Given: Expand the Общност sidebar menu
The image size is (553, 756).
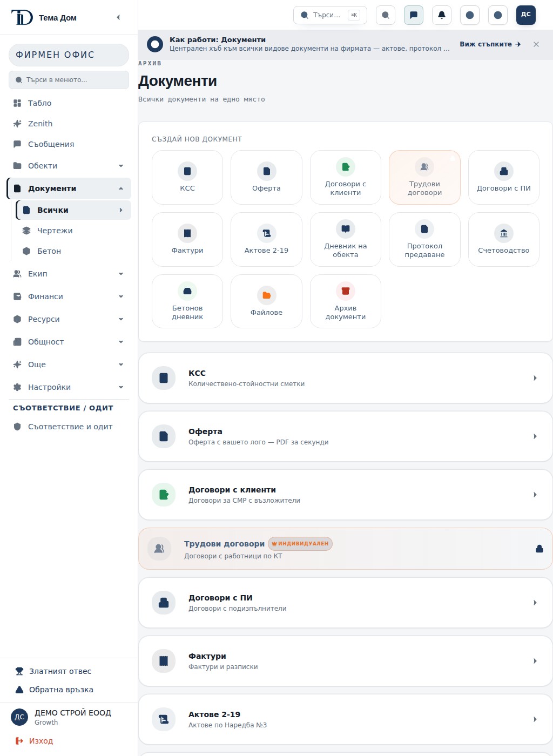Looking at the screenshot, I should 69,342.
